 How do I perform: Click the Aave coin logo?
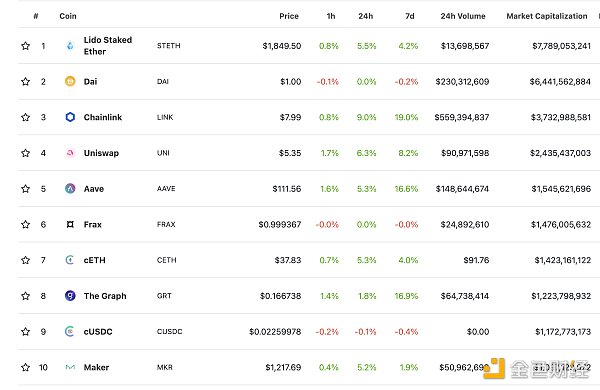pos(70,189)
